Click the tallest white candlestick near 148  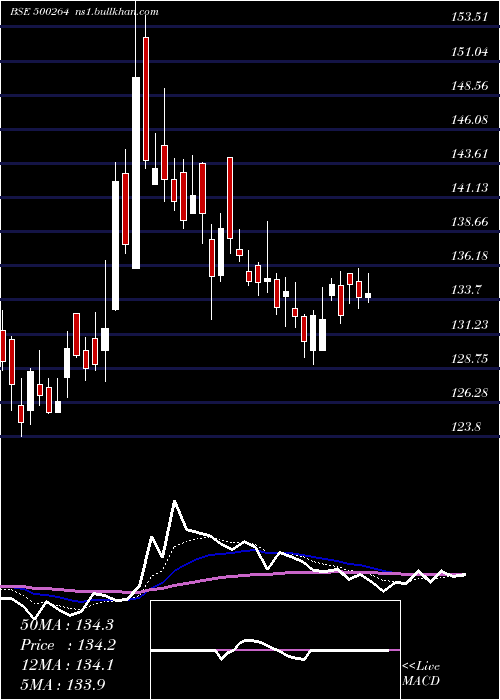coord(136,173)
